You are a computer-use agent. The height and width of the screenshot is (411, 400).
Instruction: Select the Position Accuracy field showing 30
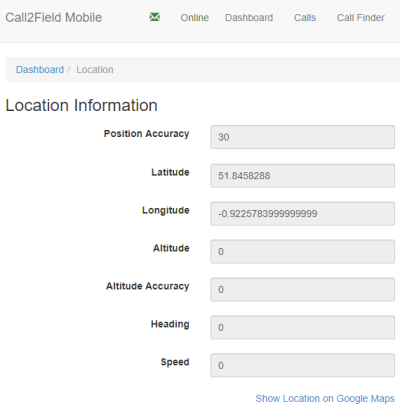click(x=303, y=137)
